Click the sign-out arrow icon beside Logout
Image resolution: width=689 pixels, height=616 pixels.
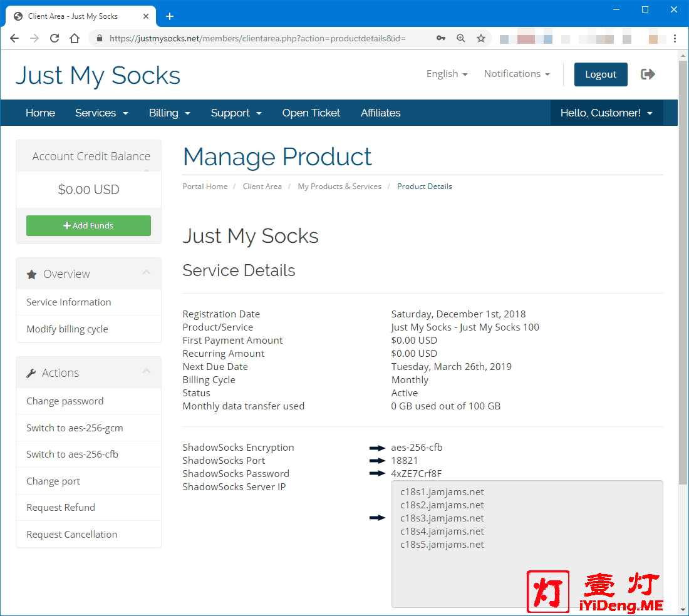click(x=648, y=74)
